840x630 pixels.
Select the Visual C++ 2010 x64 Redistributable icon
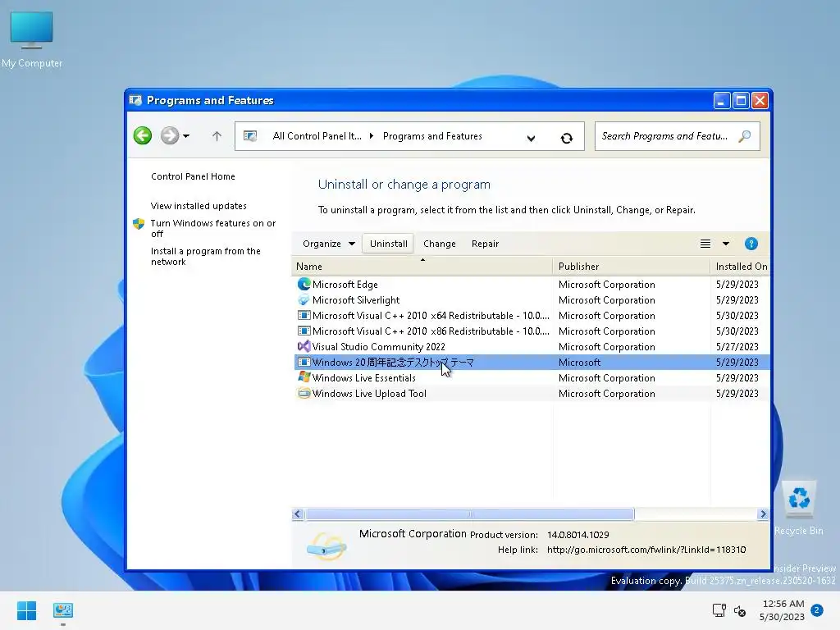point(304,315)
